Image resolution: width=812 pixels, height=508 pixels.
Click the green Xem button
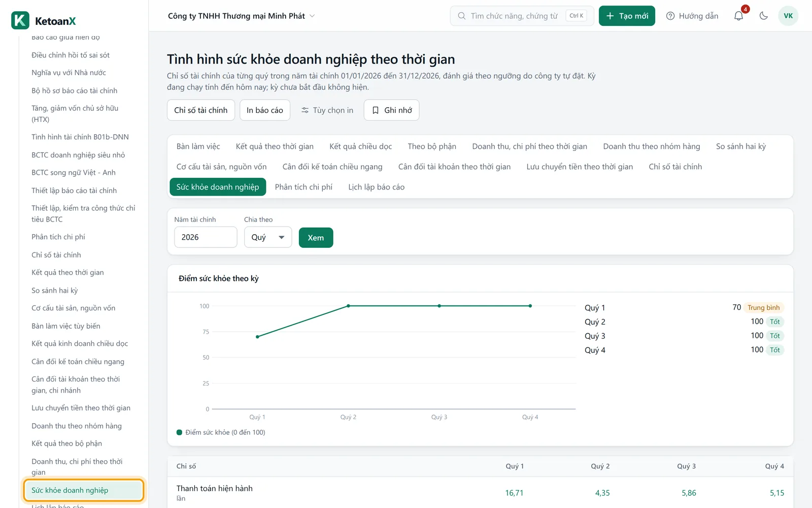click(x=316, y=238)
